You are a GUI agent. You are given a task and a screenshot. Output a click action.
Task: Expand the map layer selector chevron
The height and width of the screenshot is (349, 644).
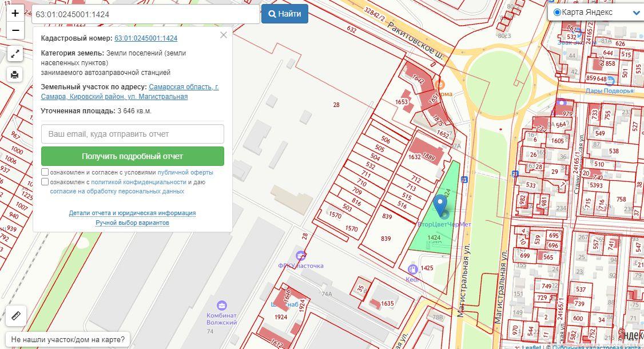tap(636, 13)
